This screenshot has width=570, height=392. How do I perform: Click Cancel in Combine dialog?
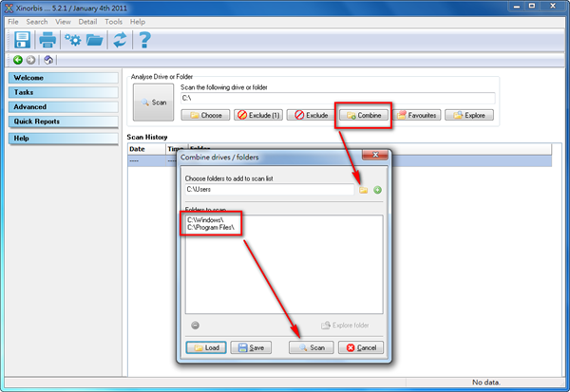(x=361, y=347)
